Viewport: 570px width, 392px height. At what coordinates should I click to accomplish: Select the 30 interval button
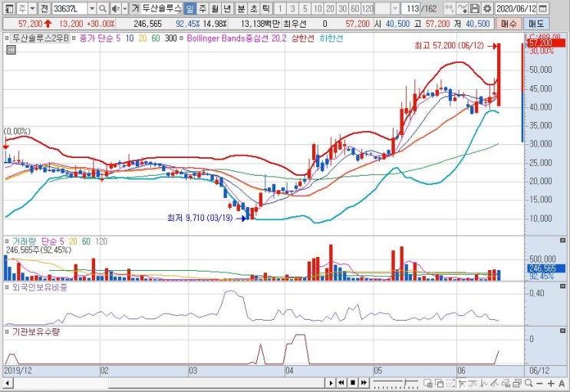click(342, 8)
